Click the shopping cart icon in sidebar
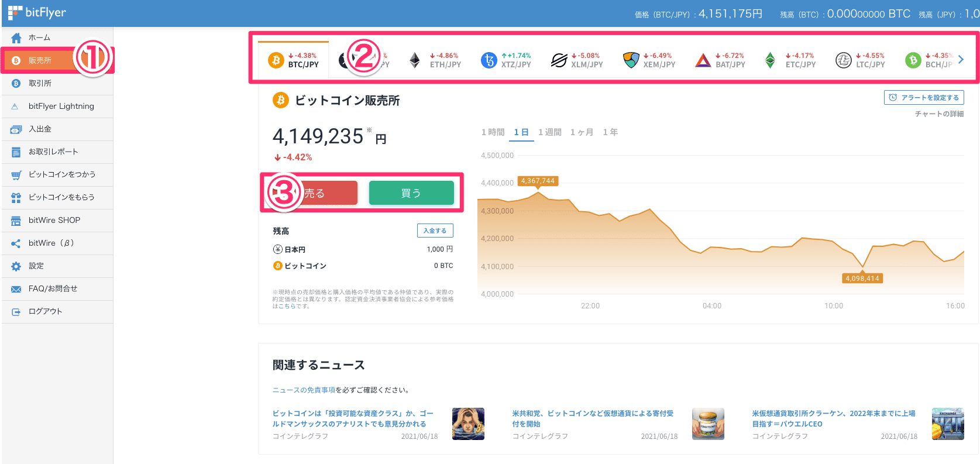This screenshot has width=980, height=464. click(x=16, y=175)
